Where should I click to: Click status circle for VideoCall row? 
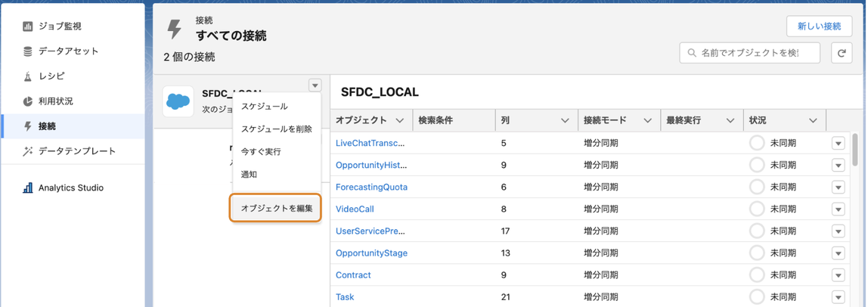point(757,209)
